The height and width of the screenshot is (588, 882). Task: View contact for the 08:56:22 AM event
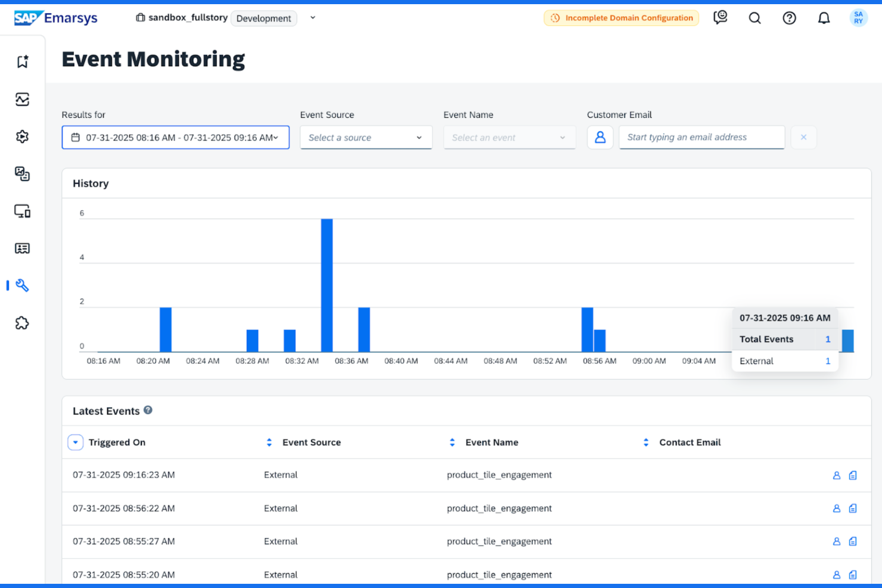(x=837, y=508)
